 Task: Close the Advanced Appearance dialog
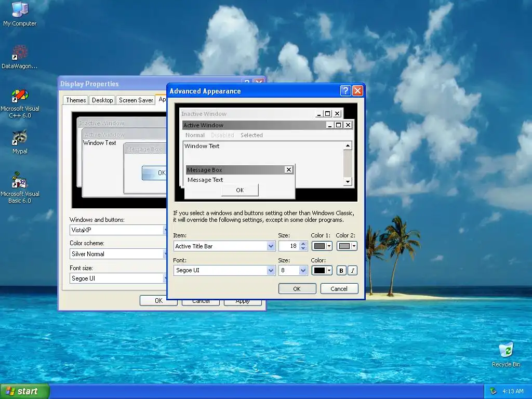357,90
